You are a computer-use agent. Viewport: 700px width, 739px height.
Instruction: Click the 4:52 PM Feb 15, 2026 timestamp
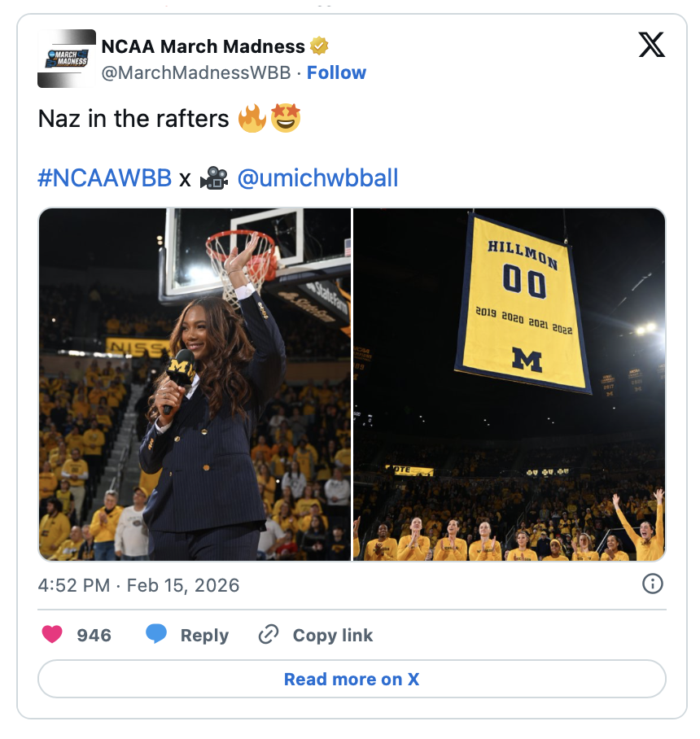tap(138, 585)
